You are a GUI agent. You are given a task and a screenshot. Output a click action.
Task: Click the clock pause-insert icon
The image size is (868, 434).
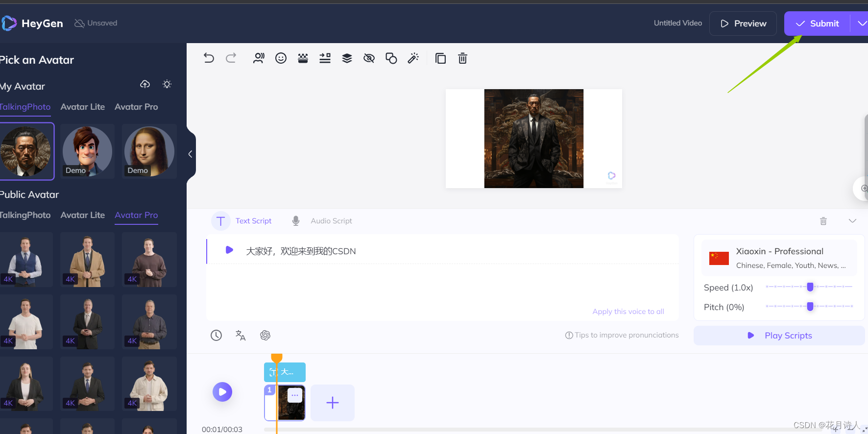[216, 335]
